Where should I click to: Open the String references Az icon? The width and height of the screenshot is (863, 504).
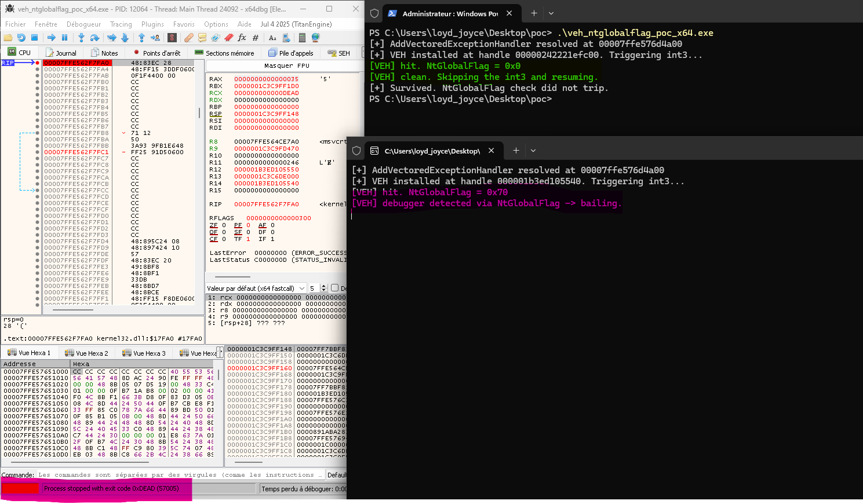click(272, 38)
